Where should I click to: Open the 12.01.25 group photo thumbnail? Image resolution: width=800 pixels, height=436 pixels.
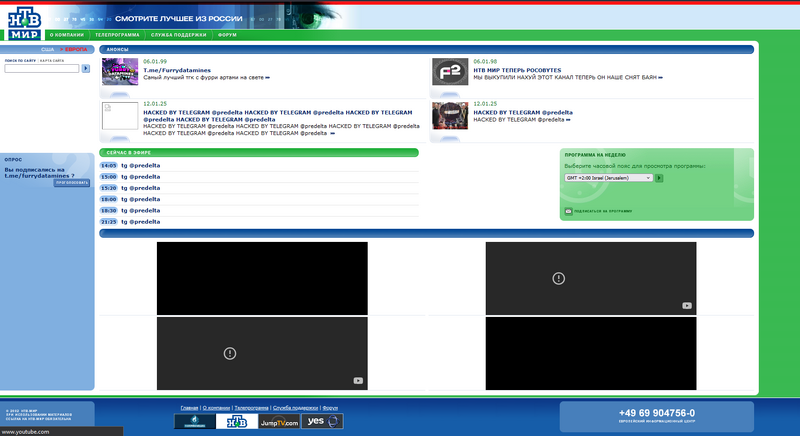450,116
